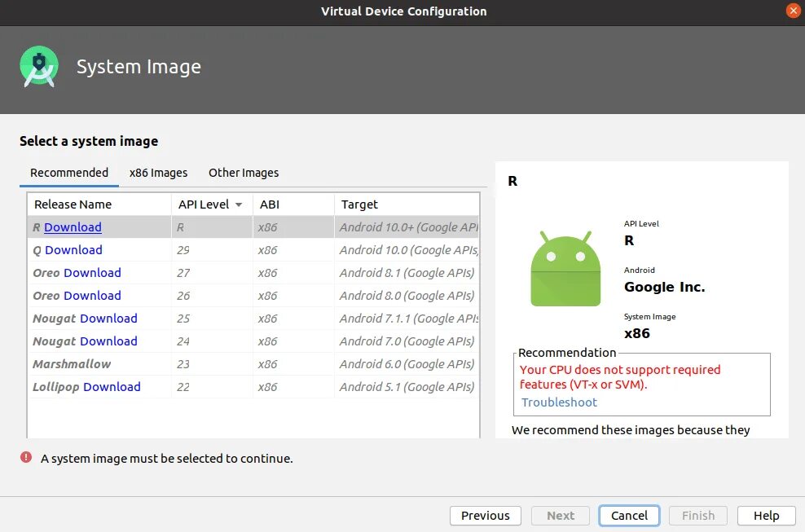This screenshot has width=805, height=532.
Task: Download the R system image
Action: click(x=73, y=227)
